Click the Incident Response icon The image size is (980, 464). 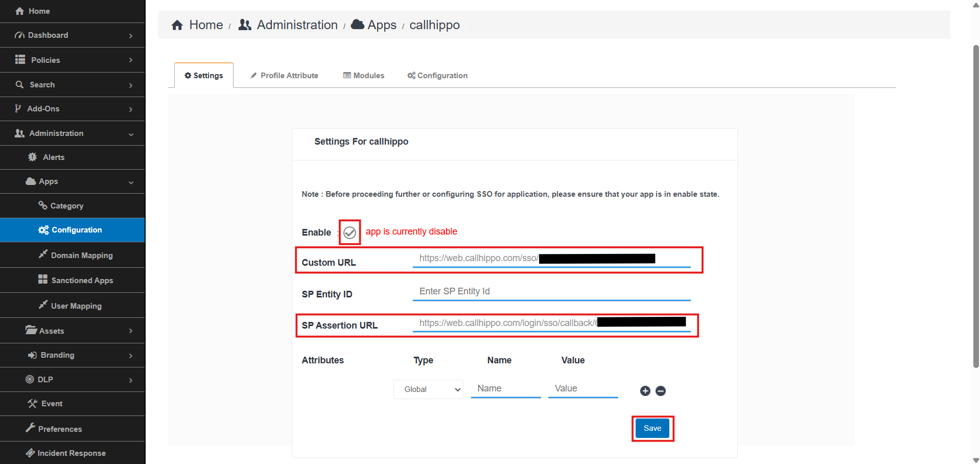[x=30, y=453]
